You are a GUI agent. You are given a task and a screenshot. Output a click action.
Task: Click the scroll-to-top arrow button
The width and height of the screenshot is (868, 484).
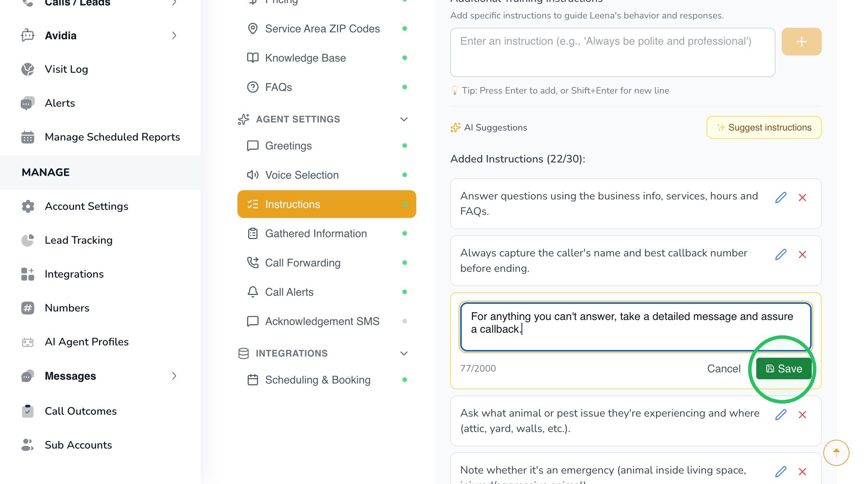836,452
